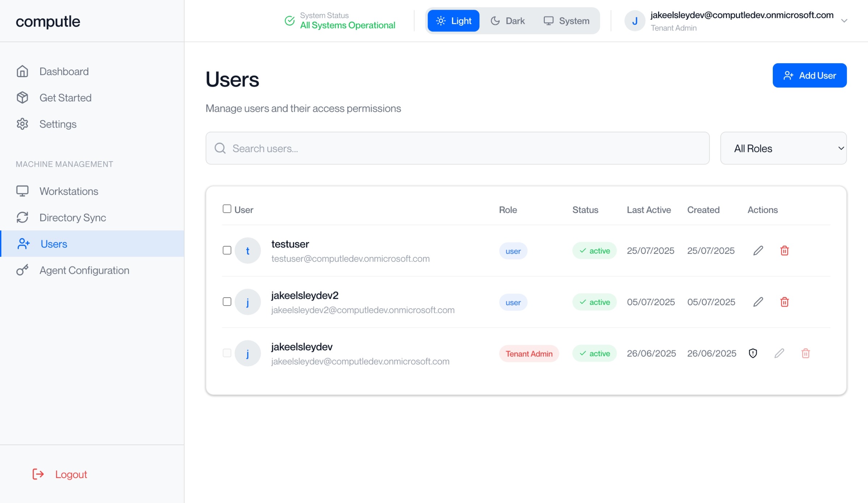Open the All Roles filter dropdown
Screen dimensions: 868x503
[x=783, y=148]
